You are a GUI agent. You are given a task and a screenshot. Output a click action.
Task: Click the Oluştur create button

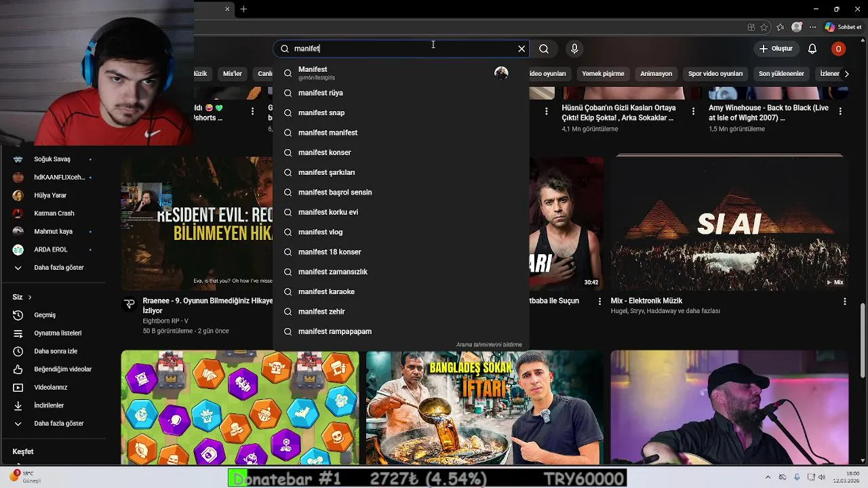pyautogui.click(x=775, y=49)
